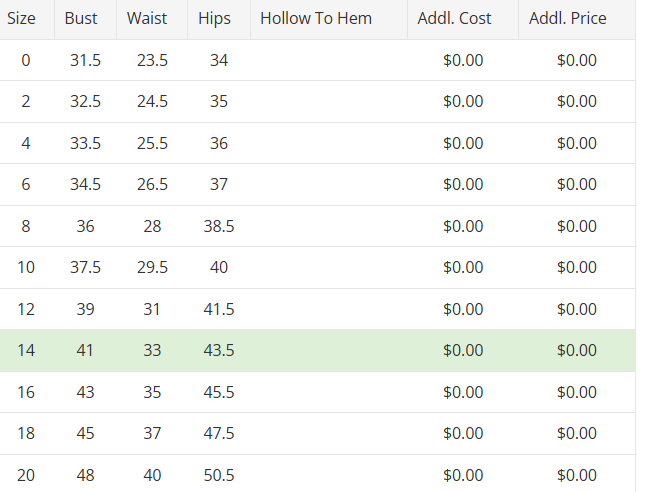Click the Hips column header
Screen dimensions: 645x492
tap(214, 19)
